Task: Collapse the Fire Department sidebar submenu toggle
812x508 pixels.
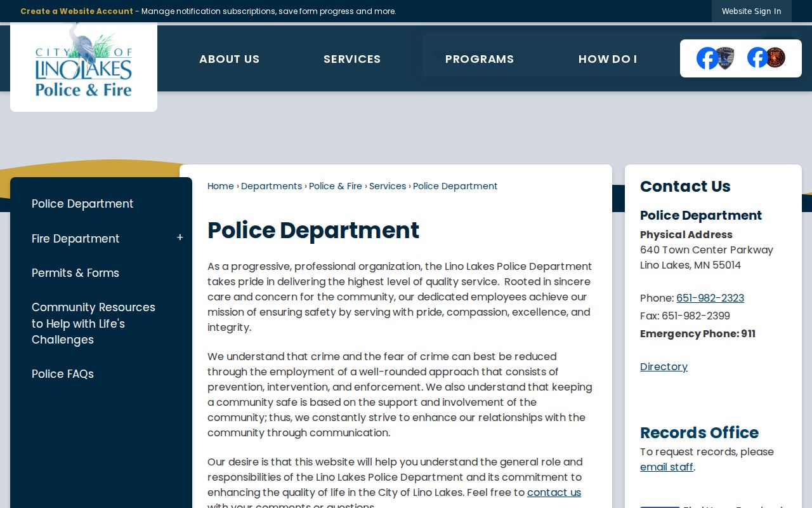Action: coord(180,237)
